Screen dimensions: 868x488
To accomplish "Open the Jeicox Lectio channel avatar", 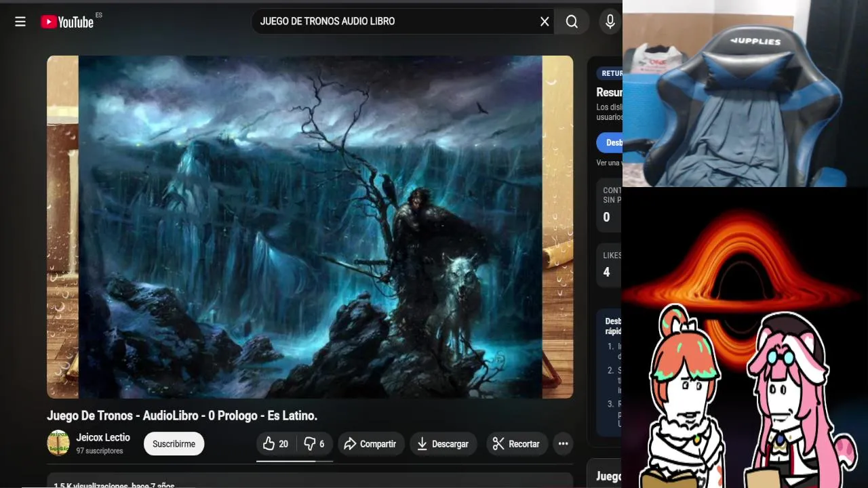I will [58, 443].
